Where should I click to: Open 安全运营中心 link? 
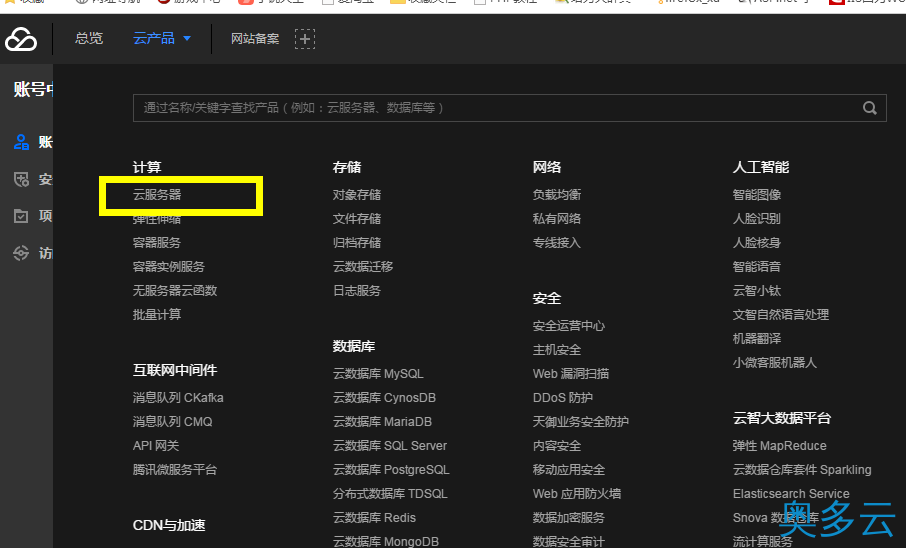click(569, 326)
